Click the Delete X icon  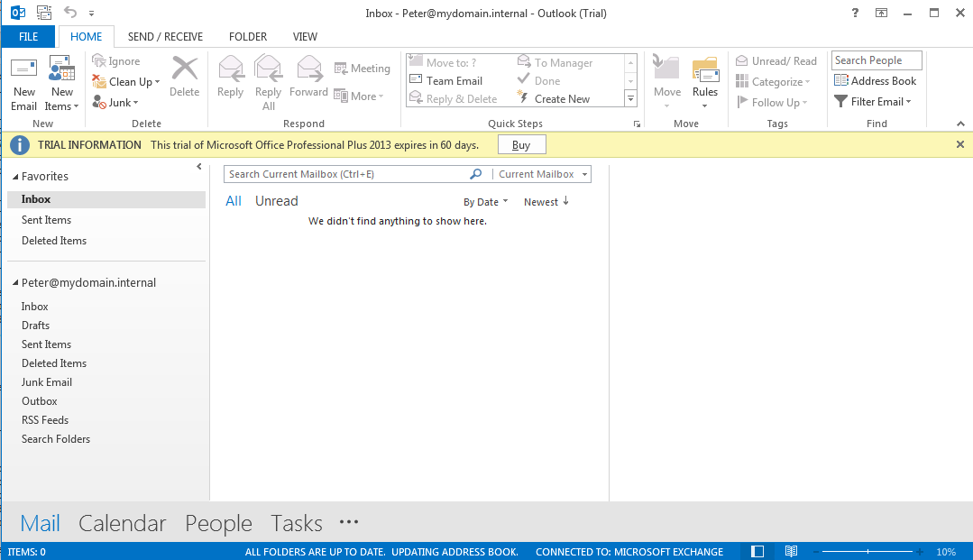click(184, 69)
